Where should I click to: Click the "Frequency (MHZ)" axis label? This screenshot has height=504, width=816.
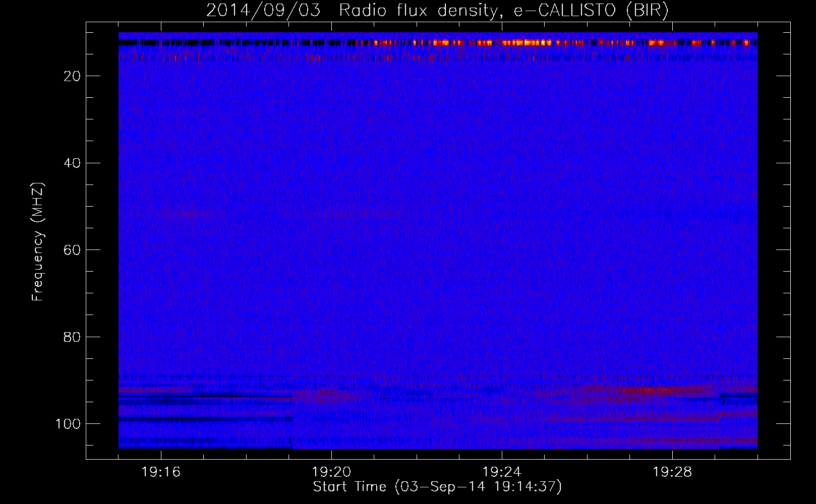click(38, 242)
